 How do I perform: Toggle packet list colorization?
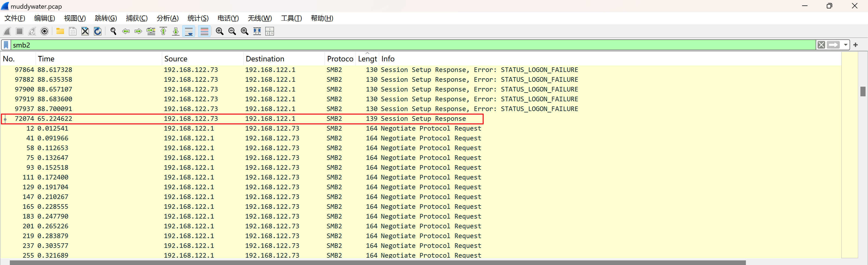(x=204, y=31)
